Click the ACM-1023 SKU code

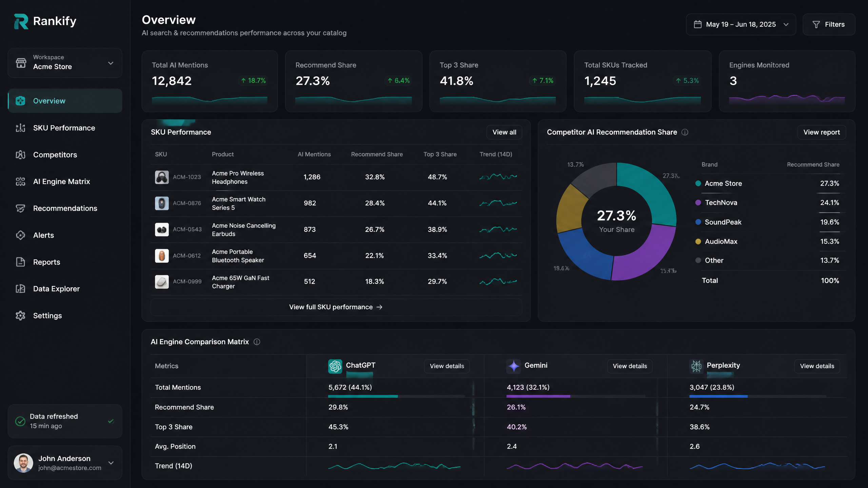[x=187, y=177]
